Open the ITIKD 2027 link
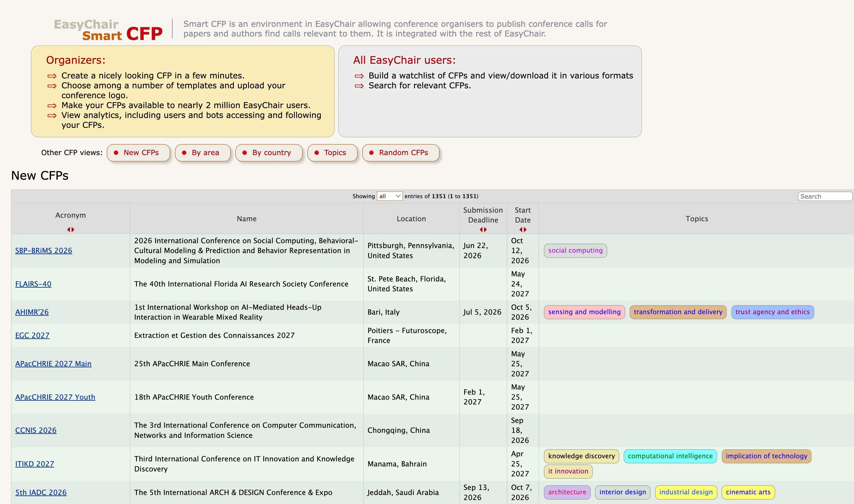 click(x=35, y=464)
